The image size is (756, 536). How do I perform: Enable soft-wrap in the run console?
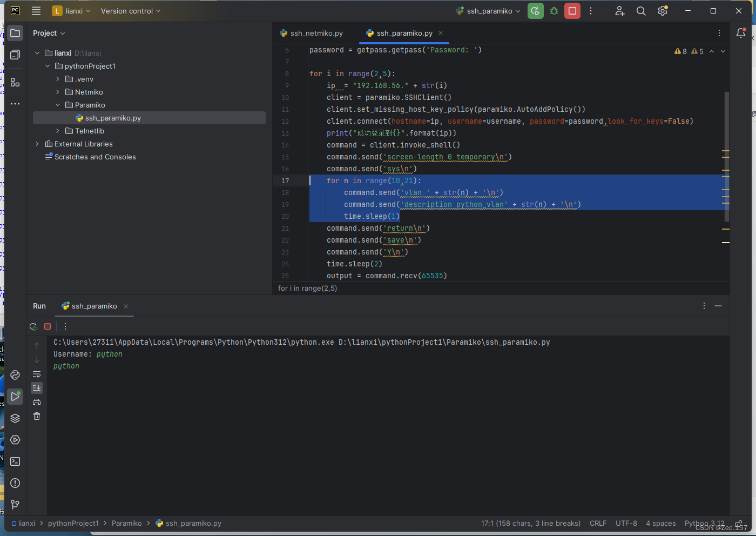point(37,374)
